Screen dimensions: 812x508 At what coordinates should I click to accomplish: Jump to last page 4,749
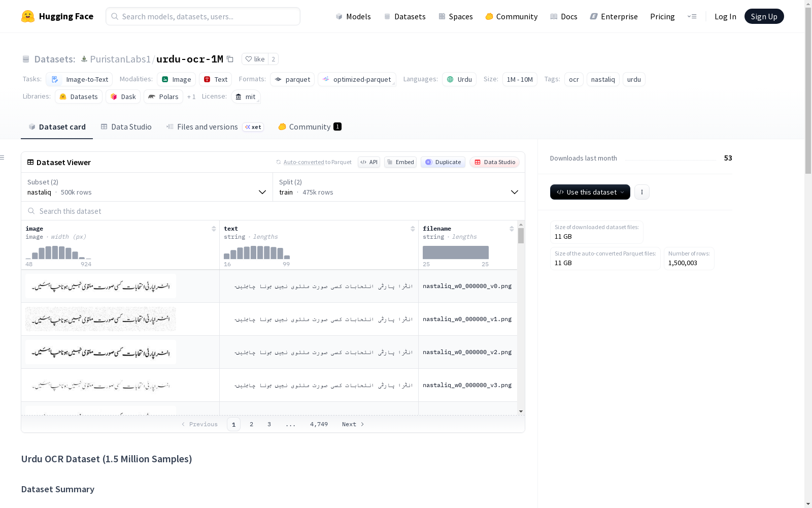pyautogui.click(x=319, y=424)
